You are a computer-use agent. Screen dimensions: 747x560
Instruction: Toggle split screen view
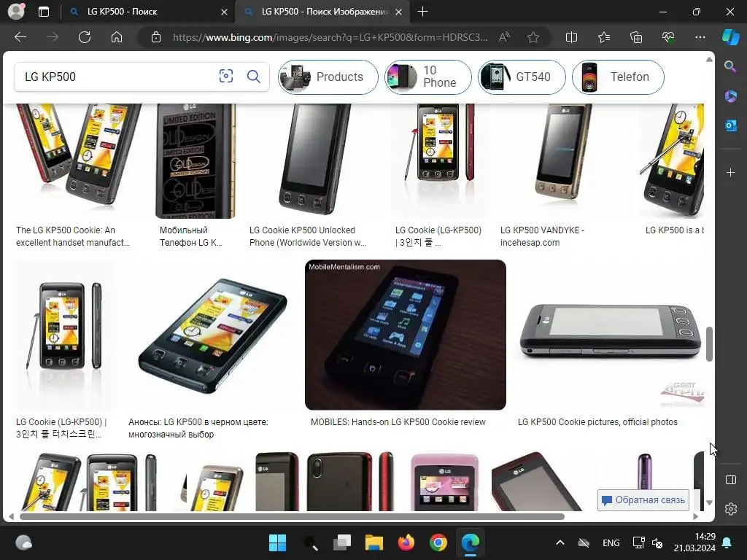tap(571, 37)
